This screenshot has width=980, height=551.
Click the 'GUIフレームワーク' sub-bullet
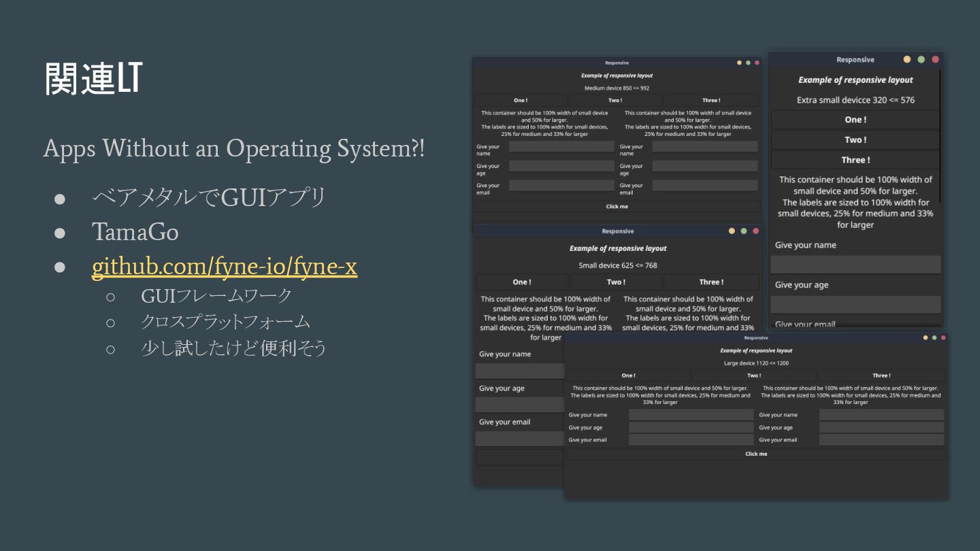click(x=216, y=296)
